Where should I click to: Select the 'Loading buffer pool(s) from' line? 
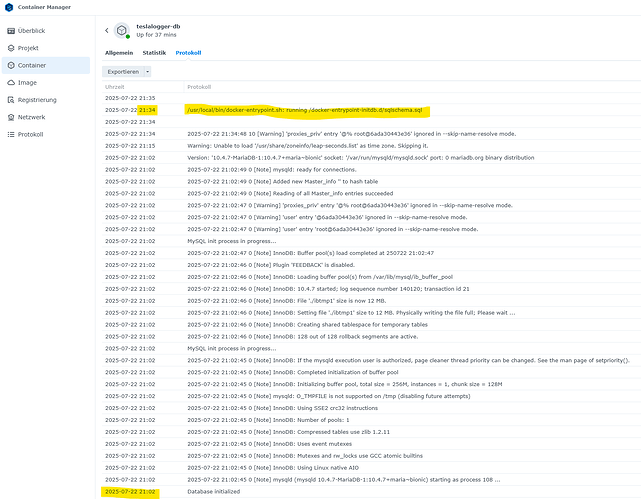tap(371, 277)
